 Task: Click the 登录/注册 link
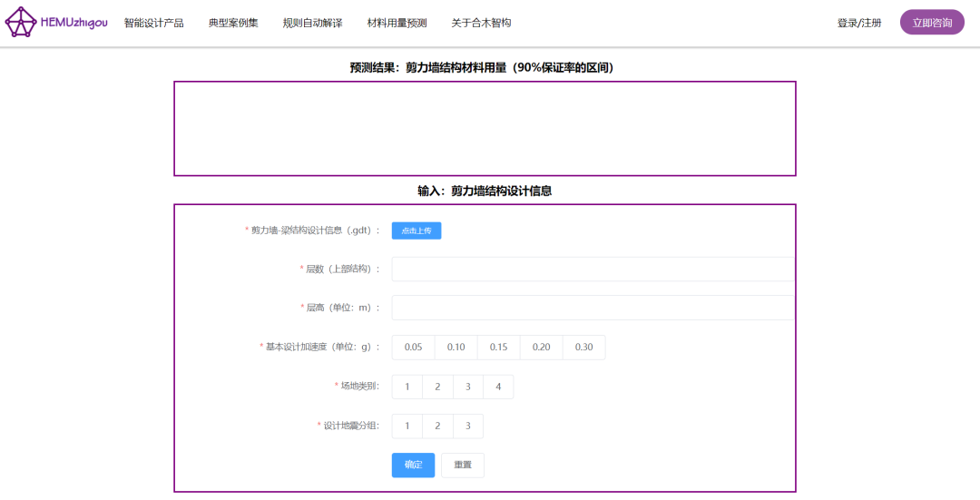[858, 23]
